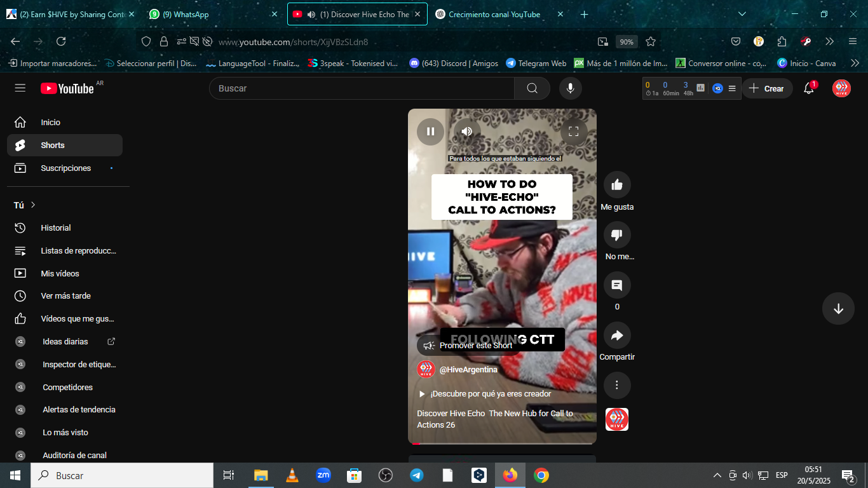Click the Short title Discover Hive Echo

pyautogui.click(x=495, y=419)
